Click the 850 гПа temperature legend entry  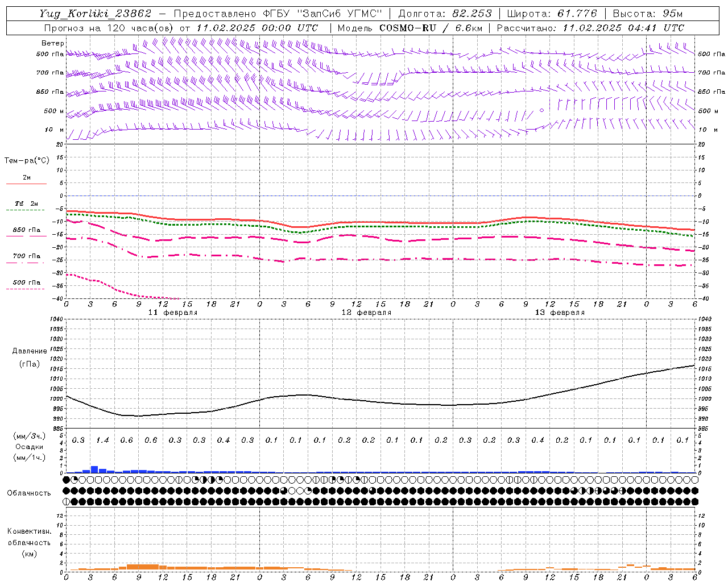pos(27,230)
